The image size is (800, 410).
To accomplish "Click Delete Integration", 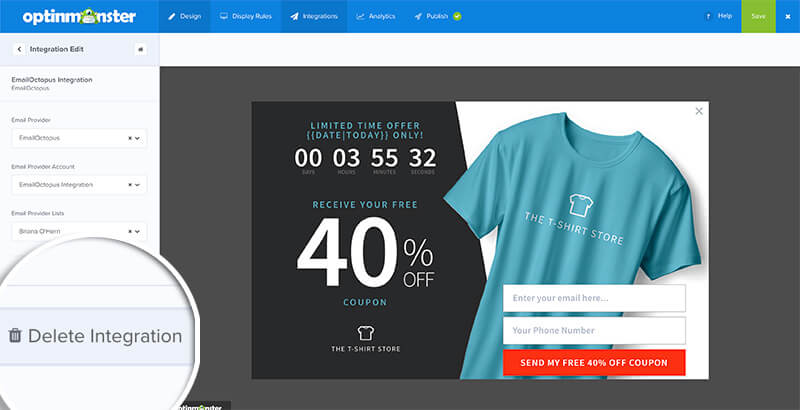I will 95,336.
